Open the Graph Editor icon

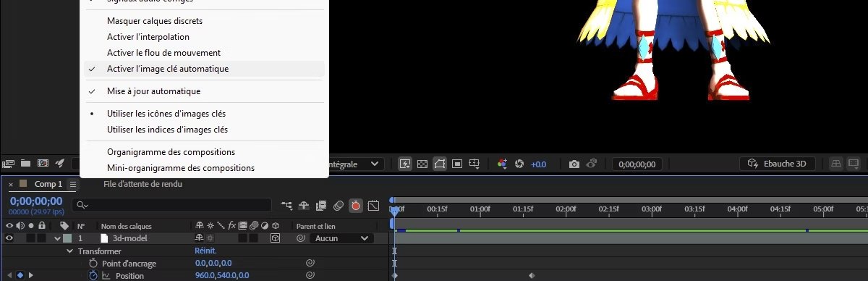click(x=373, y=206)
